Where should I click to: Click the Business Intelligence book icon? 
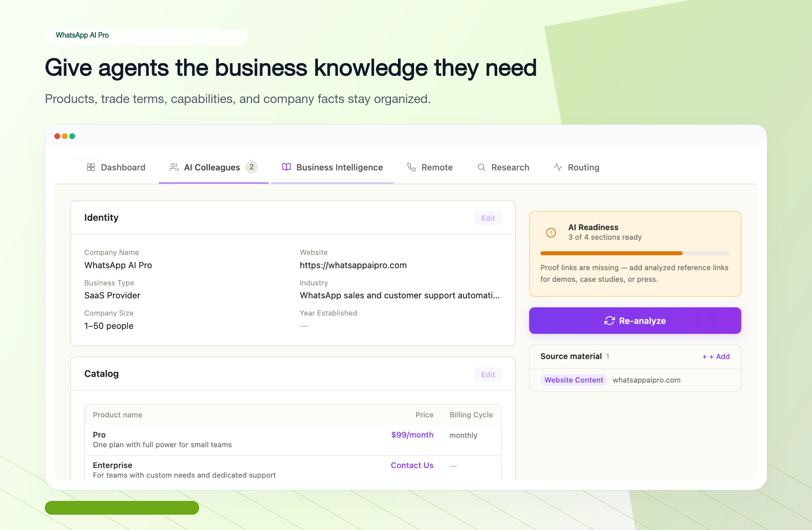[286, 167]
